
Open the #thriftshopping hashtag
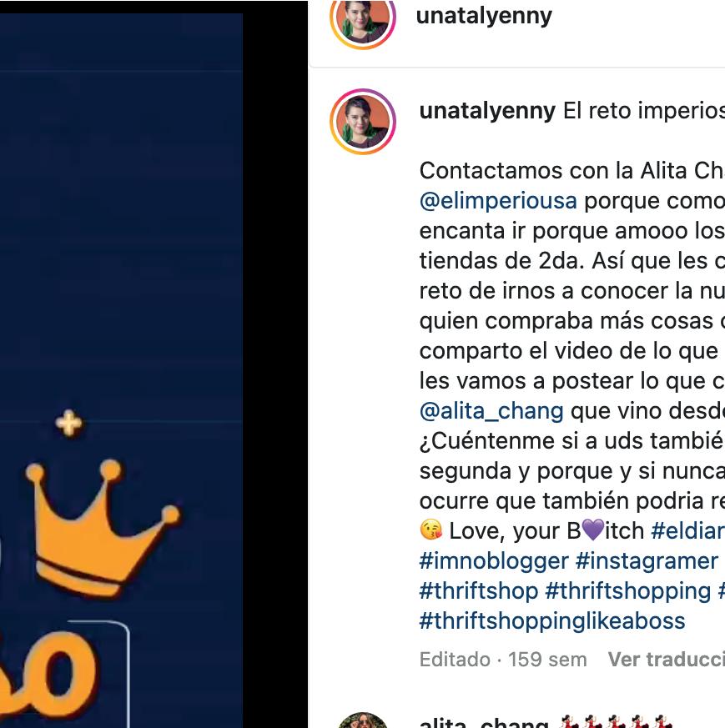coord(628,591)
